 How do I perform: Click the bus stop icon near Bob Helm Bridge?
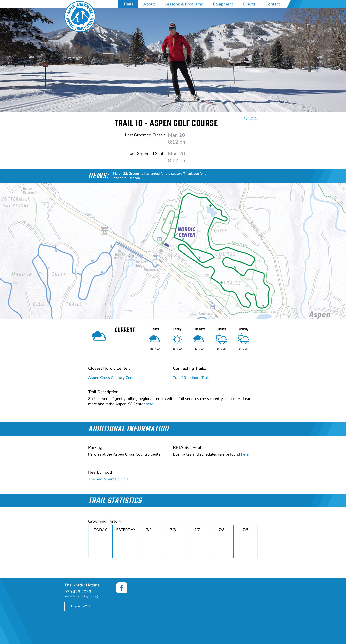click(155, 258)
